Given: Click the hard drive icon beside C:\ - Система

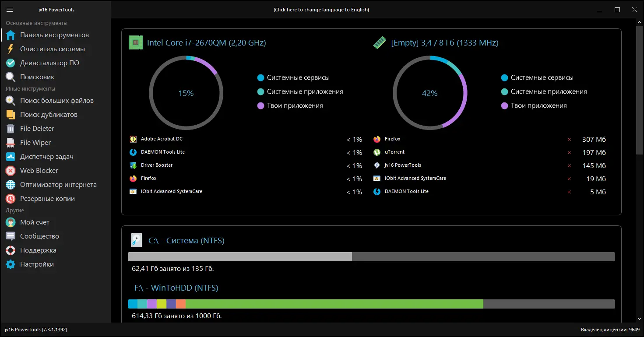Looking at the screenshot, I should coord(137,241).
